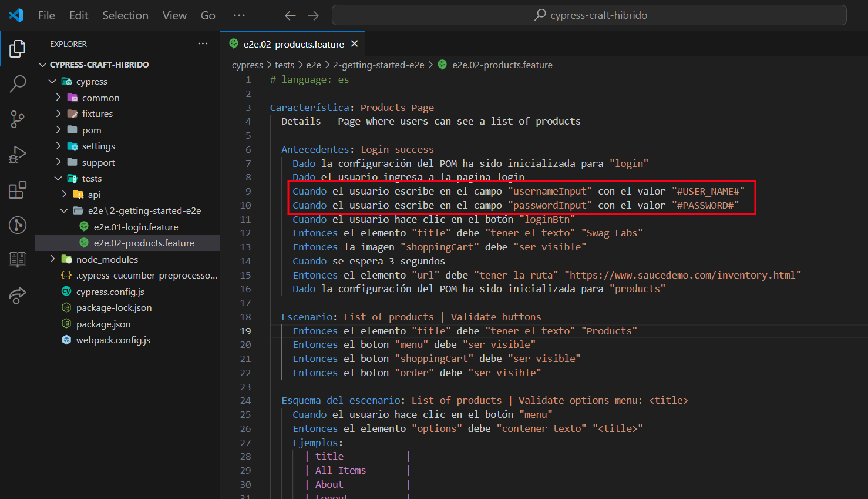The height and width of the screenshot is (499, 868).
Task: Click cucumber icon on e2e.02-products.feature tab
Action: point(234,43)
